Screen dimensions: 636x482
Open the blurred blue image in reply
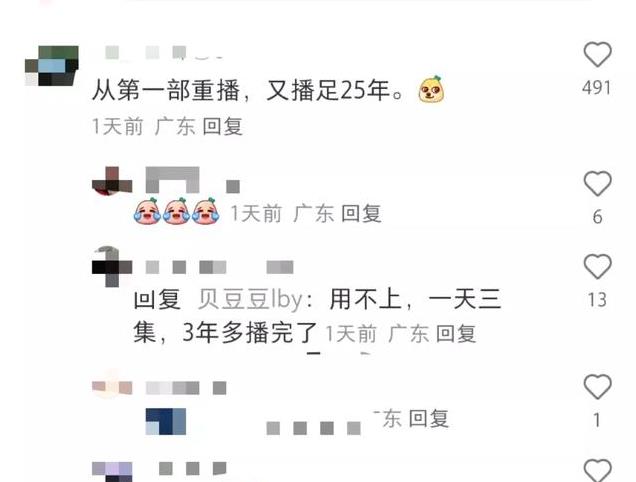pos(165,422)
